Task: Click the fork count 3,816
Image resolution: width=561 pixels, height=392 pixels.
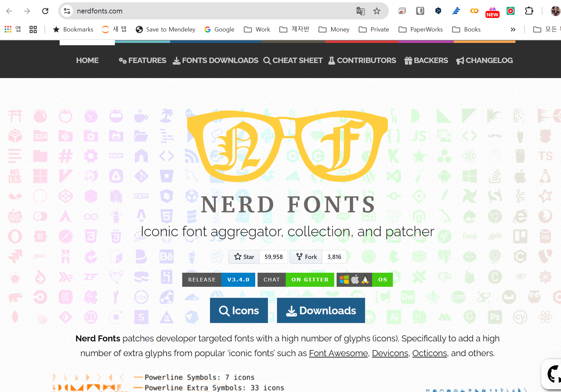Action: pos(334,257)
